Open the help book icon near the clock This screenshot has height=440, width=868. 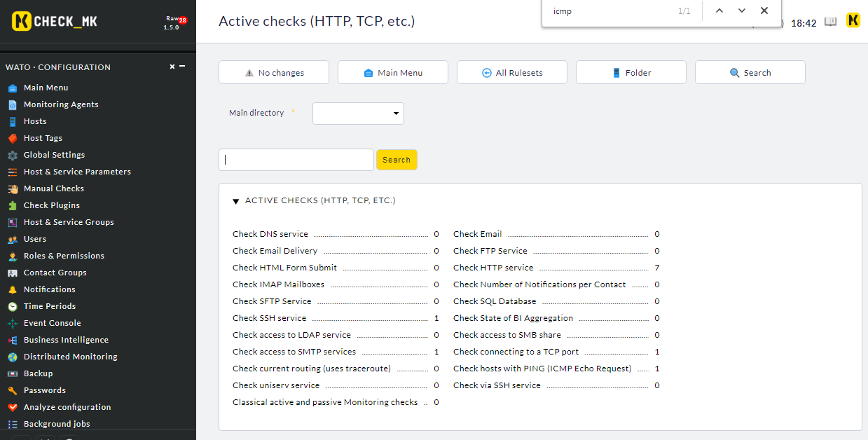click(830, 22)
